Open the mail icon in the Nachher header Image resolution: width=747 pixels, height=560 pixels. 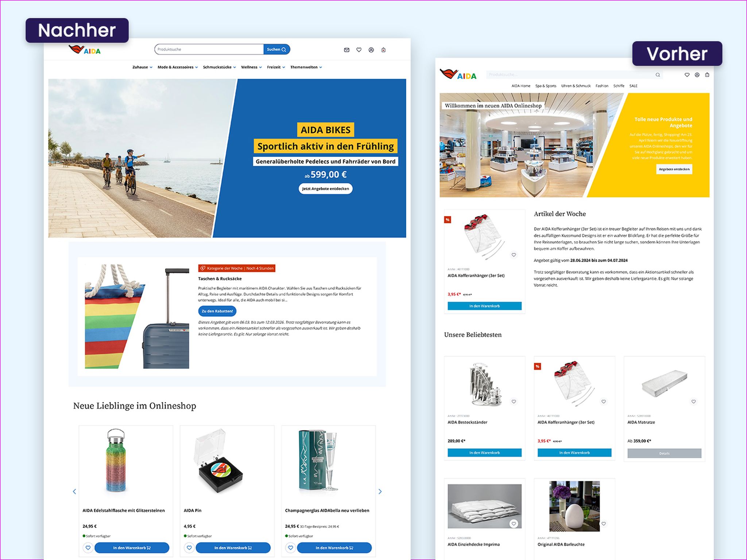click(346, 50)
